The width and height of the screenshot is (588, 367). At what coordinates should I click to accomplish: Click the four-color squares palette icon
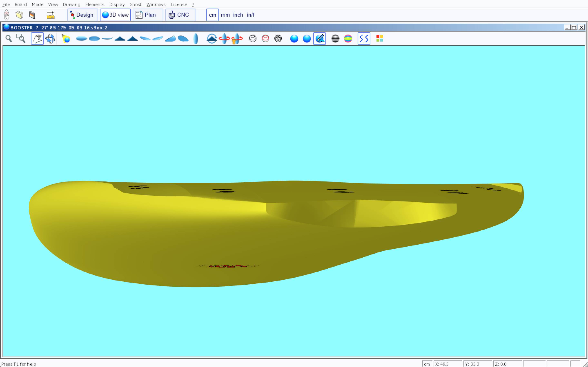[380, 39]
